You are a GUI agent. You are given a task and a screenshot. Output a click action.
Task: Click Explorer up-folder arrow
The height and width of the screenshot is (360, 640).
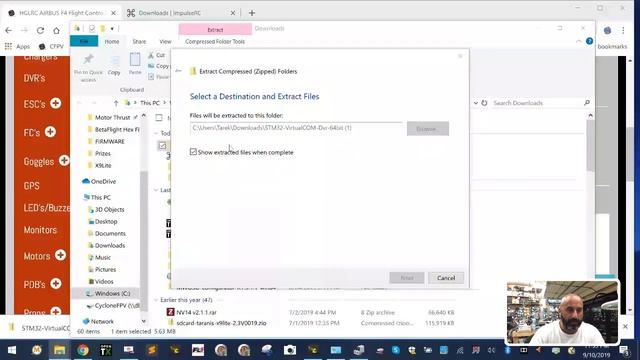click(116, 103)
